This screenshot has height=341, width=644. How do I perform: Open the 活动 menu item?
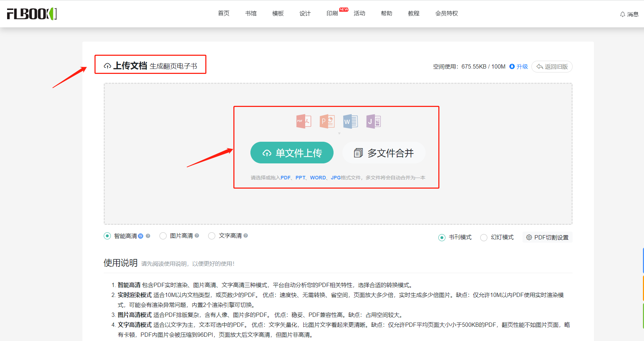tap(359, 13)
